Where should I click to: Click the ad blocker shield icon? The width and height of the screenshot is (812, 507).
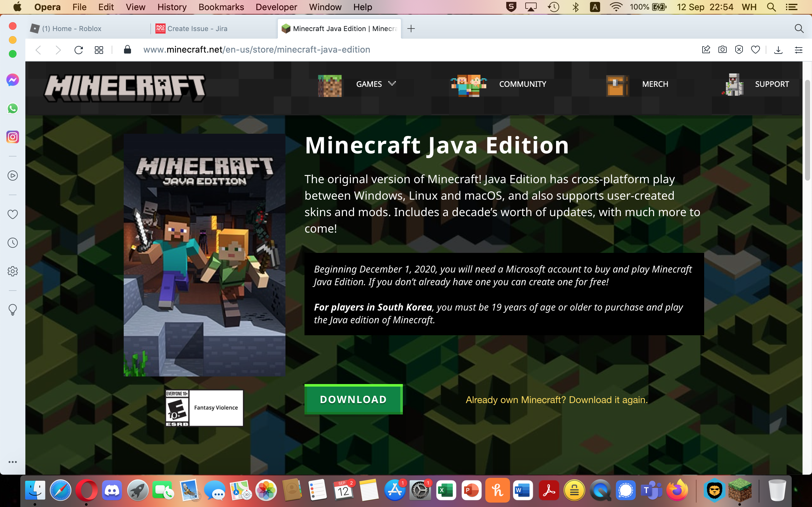(739, 50)
